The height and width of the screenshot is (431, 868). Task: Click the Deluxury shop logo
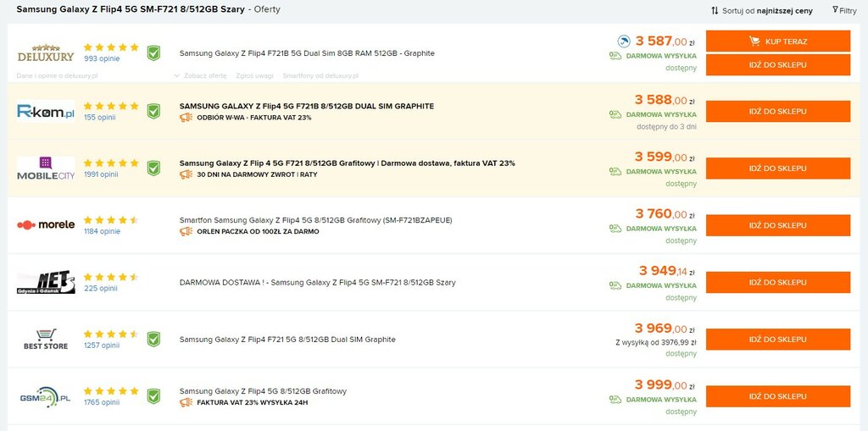click(46, 53)
